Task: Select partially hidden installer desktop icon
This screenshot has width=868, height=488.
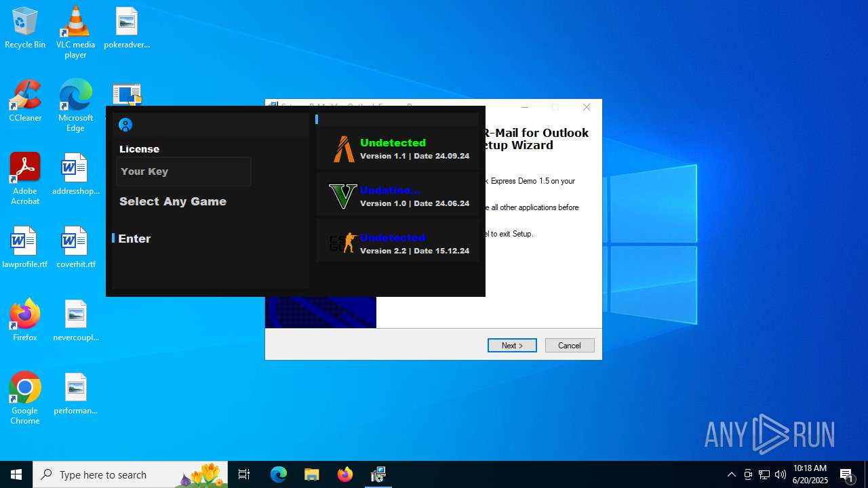Action: (x=127, y=94)
